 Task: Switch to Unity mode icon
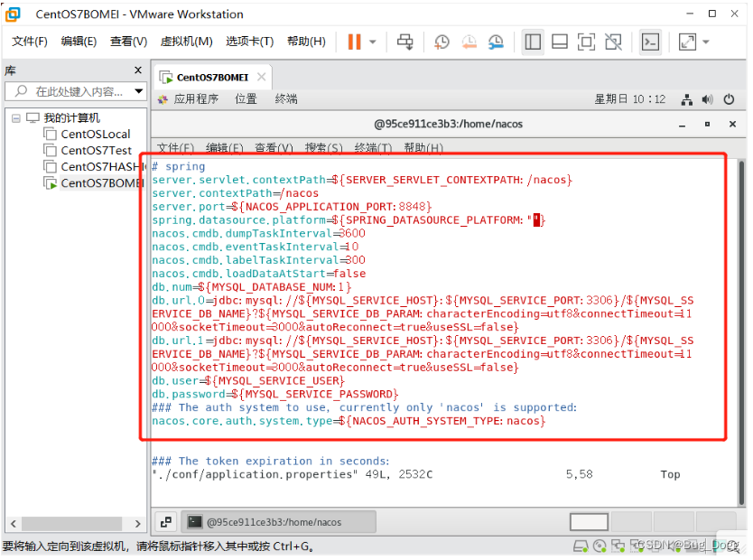613,42
